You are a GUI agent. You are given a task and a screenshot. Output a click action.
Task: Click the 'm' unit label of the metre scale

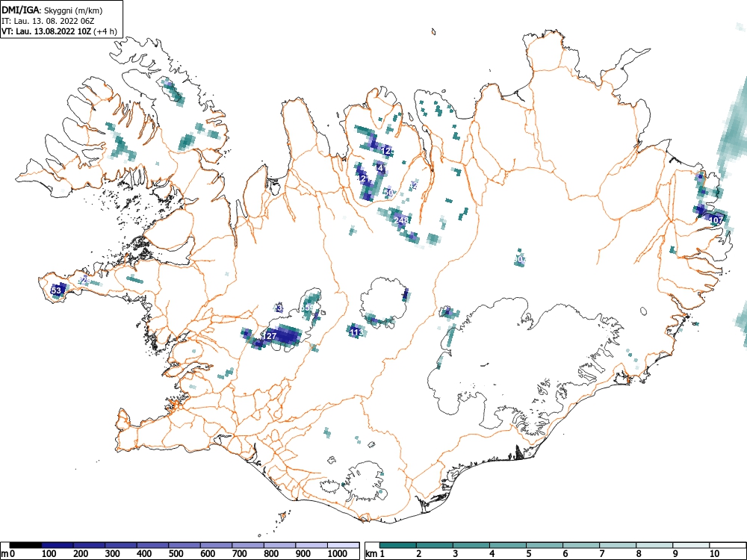[4, 554]
